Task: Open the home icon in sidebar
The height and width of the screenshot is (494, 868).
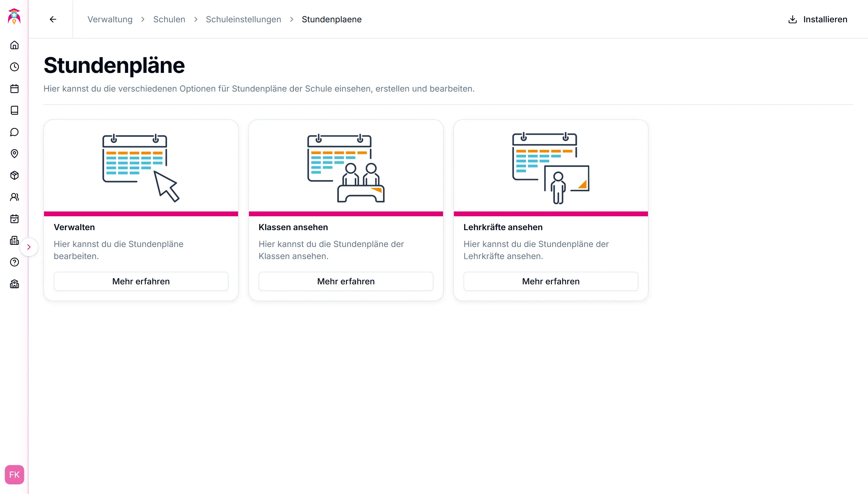Action: click(14, 45)
